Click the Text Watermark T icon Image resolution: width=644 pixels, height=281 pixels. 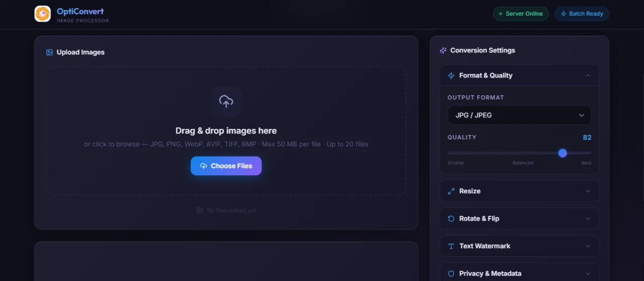point(451,246)
